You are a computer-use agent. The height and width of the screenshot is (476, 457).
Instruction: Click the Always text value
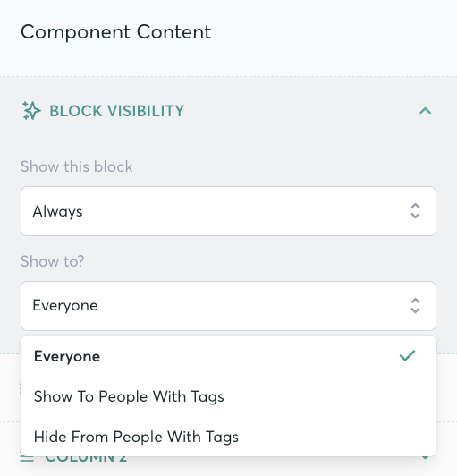pyautogui.click(x=57, y=211)
